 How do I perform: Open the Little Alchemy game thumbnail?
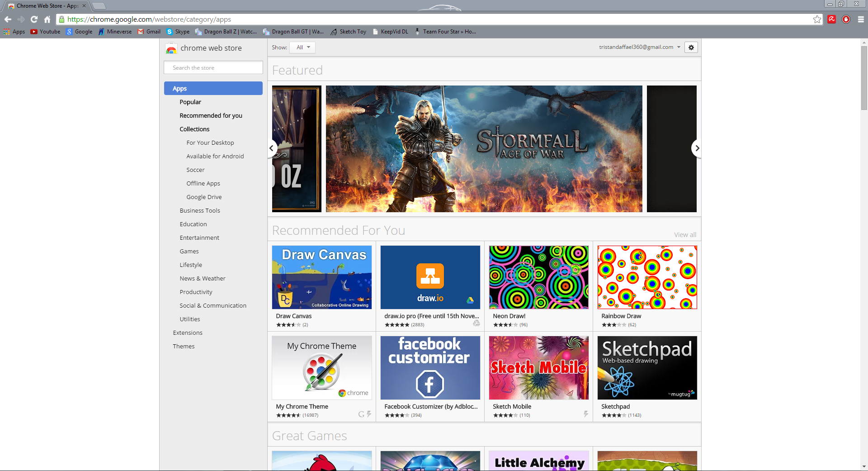(539, 461)
